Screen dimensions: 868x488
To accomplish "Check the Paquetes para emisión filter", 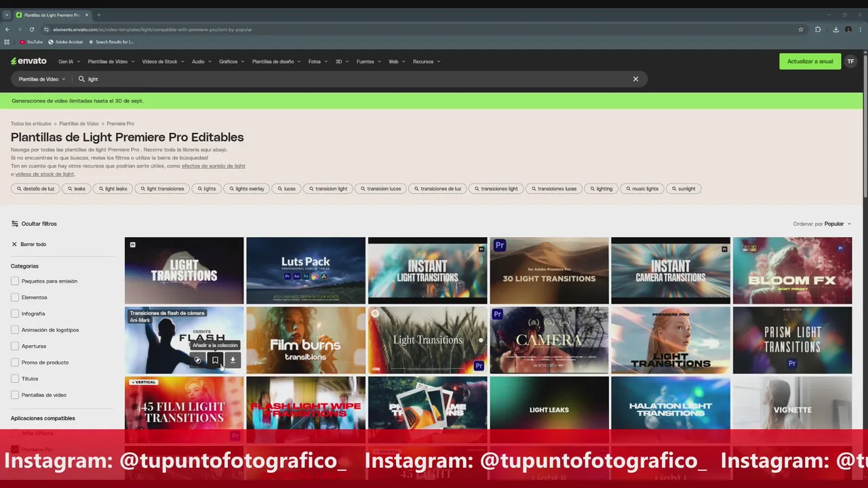I will [15, 281].
